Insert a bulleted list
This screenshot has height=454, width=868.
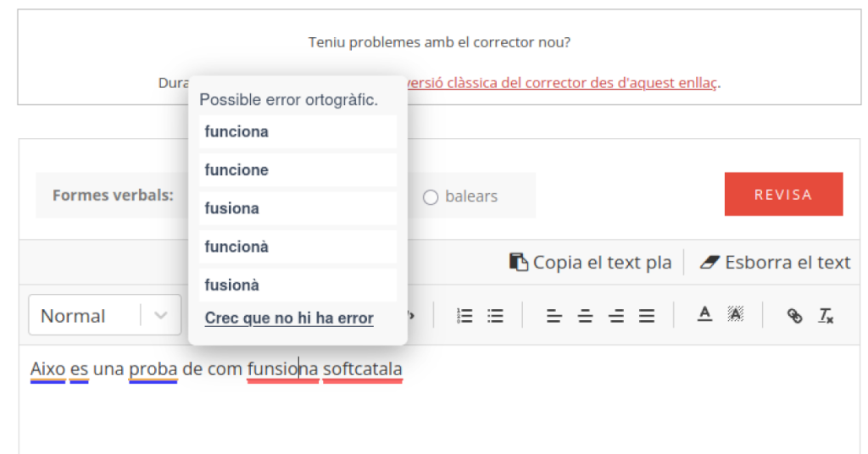click(x=496, y=316)
